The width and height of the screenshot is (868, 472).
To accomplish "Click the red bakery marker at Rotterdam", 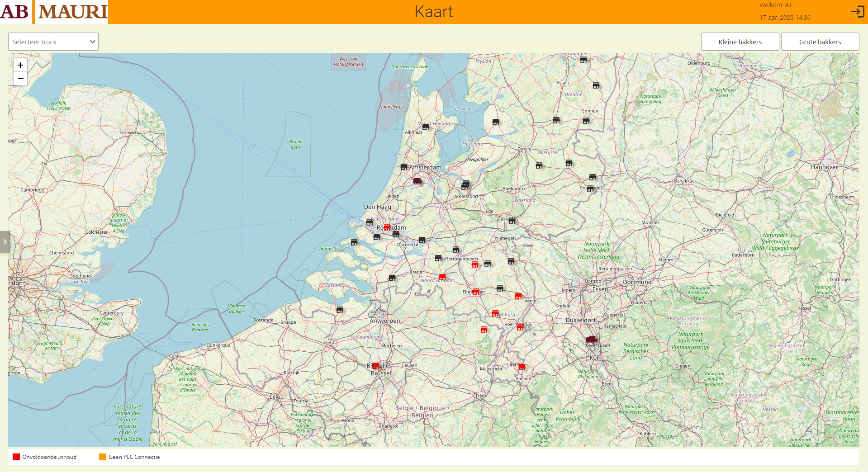I will 387,227.
